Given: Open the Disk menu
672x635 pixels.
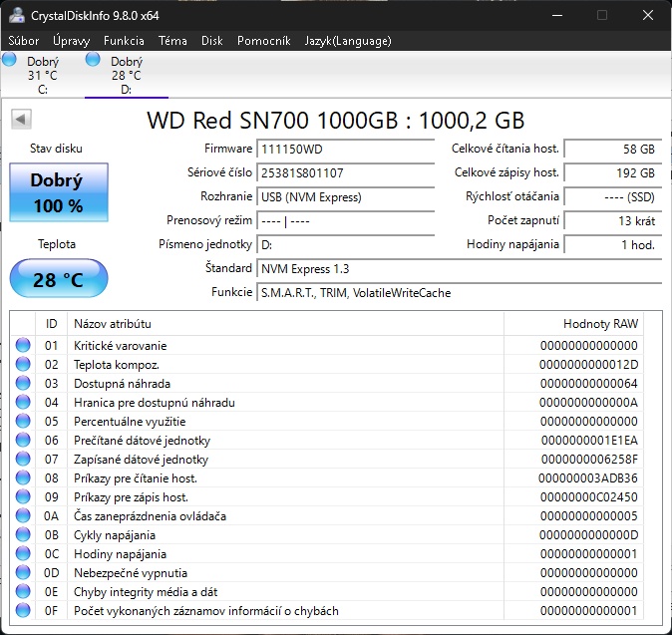Looking at the screenshot, I should (212, 41).
